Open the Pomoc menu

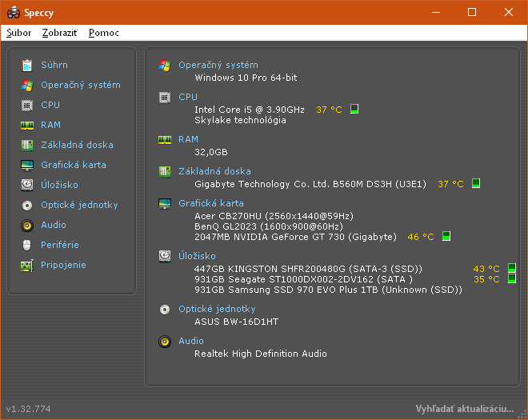pos(104,33)
